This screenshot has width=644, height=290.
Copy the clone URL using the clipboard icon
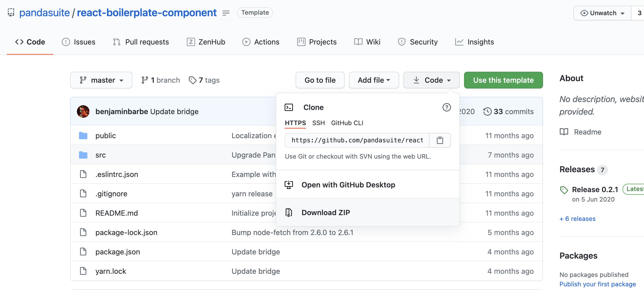(440, 140)
